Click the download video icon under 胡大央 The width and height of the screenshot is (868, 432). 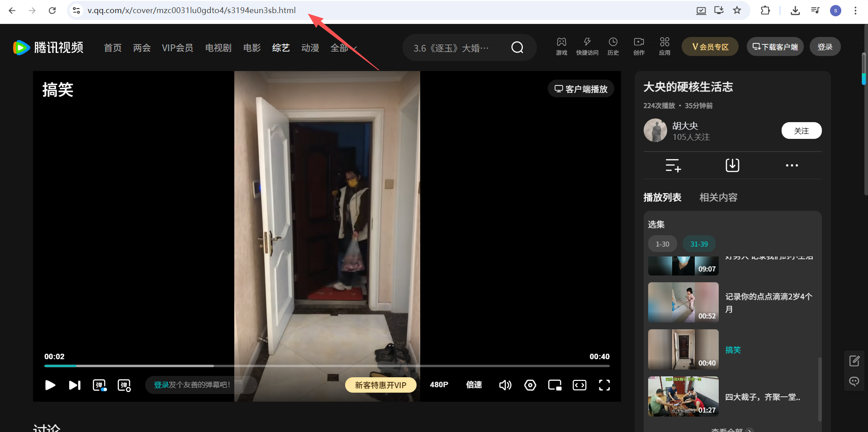732,166
